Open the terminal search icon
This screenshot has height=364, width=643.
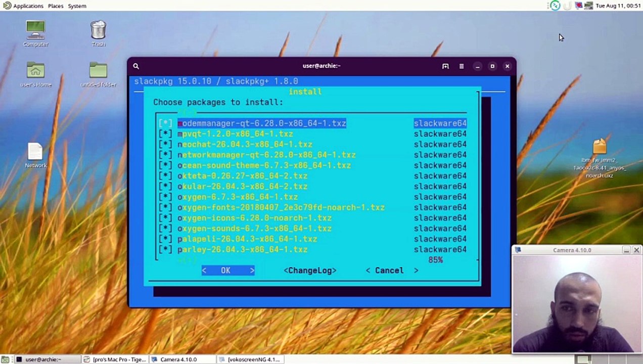[x=136, y=66]
